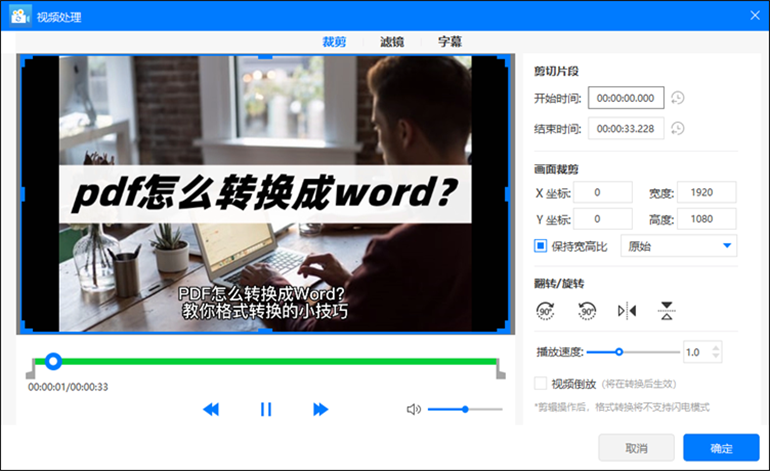
Task: Click the rewind button
Action: point(211,409)
